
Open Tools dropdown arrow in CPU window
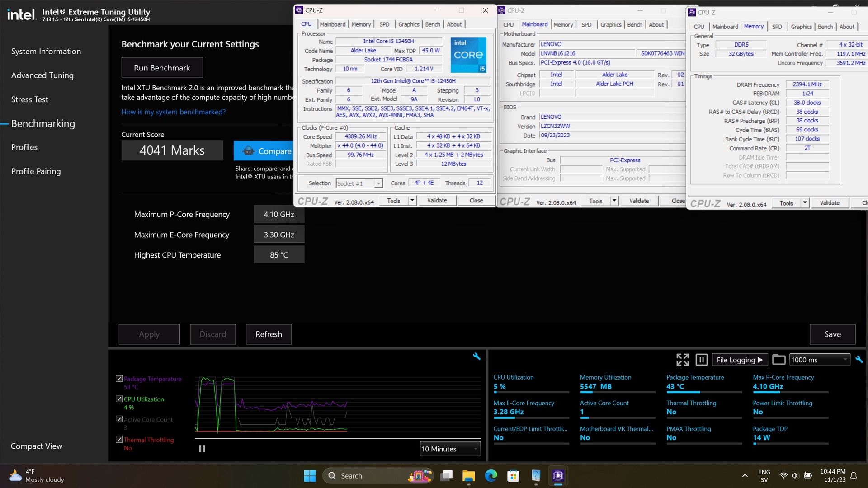pyautogui.click(x=412, y=200)
